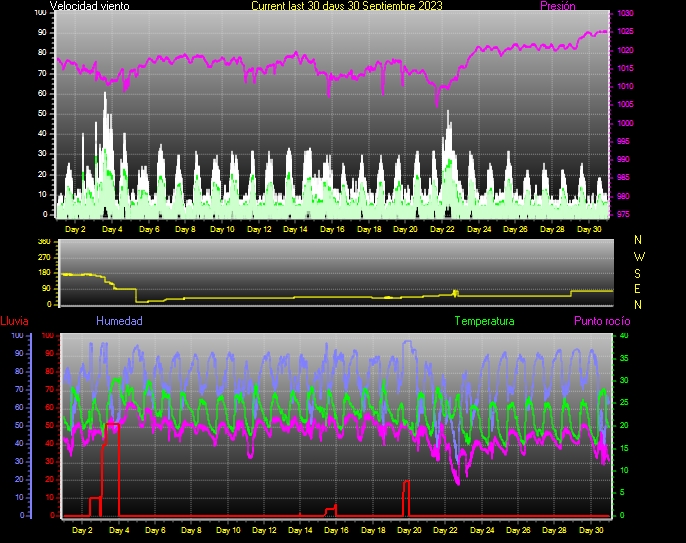Screen dimensions: 686x543
Task: Click the red 'Lluvia' label
Action: tap(14, 321)
